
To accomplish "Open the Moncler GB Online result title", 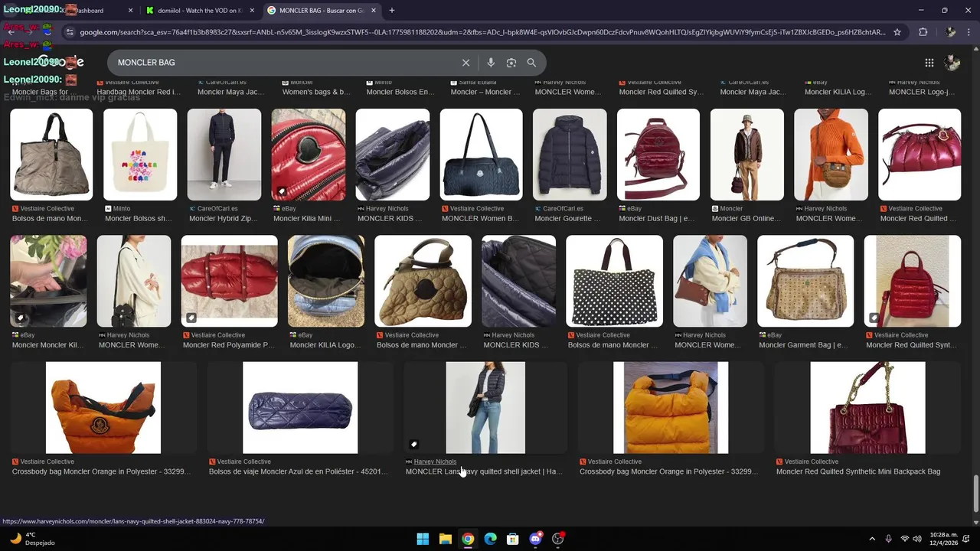I will [746, 219].
